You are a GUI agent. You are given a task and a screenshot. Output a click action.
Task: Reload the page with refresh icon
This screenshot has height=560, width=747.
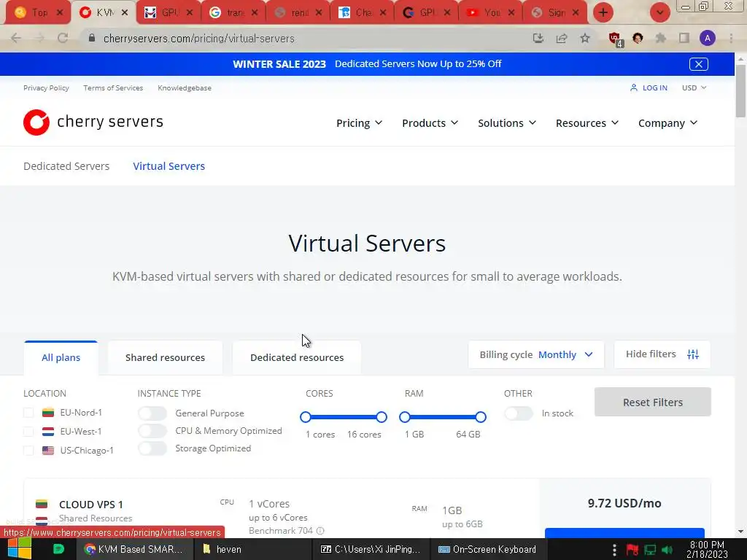click(x=63, y=38)
